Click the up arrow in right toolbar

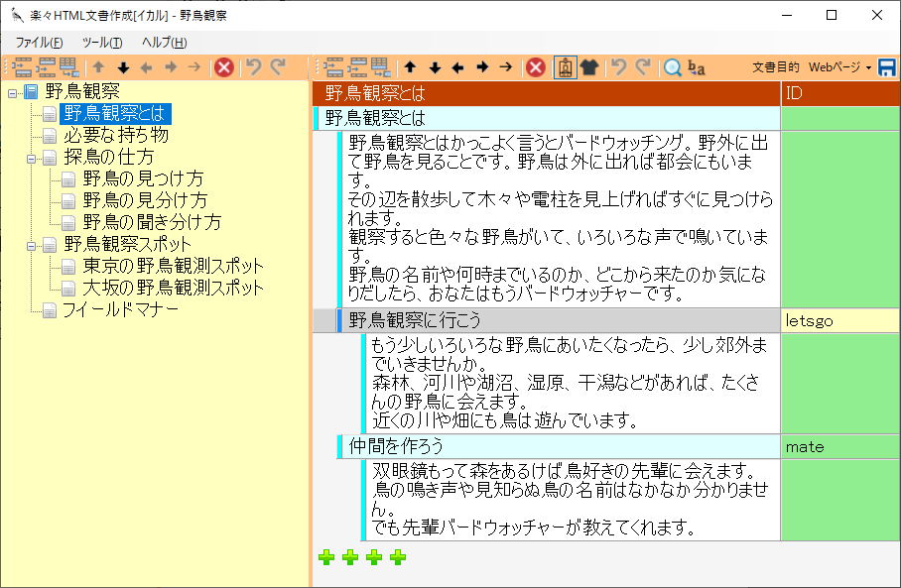click(x=410, y=67)
